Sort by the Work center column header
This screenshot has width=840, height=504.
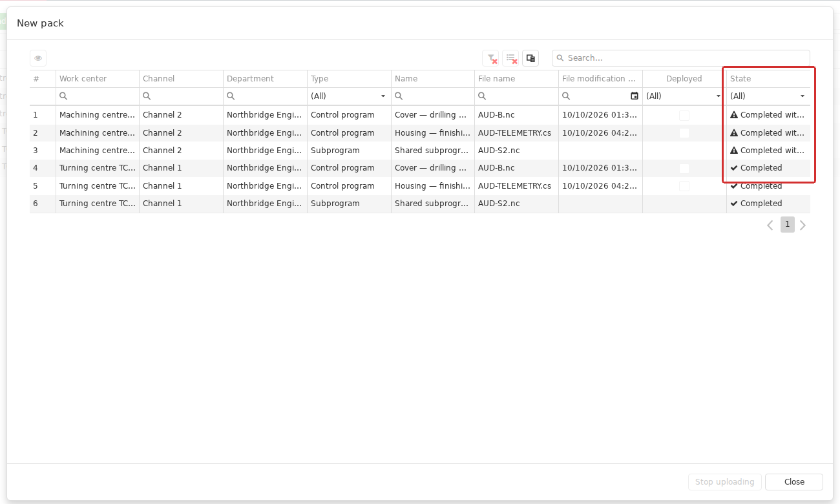98,79
